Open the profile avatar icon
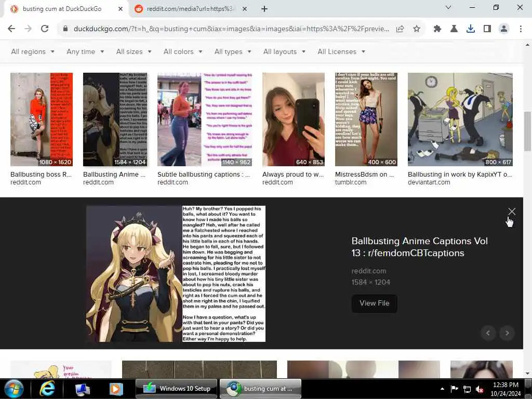 tap(504, 29)
